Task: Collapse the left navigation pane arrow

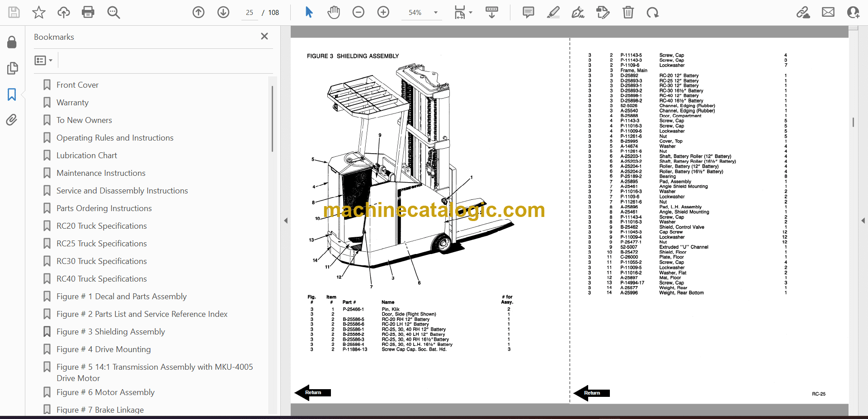Action: pyautogui.click(x=286, y=221)
